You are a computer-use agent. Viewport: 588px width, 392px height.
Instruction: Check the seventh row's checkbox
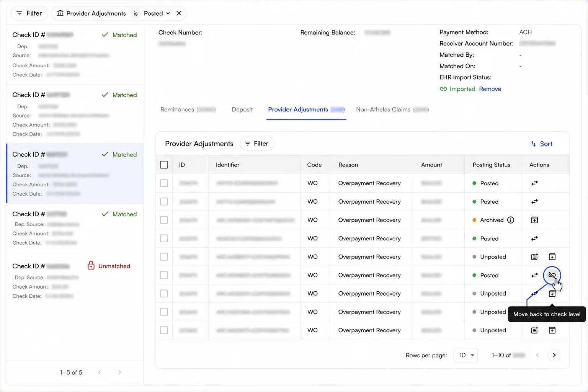pyautogui.click(x=164, y=294)
